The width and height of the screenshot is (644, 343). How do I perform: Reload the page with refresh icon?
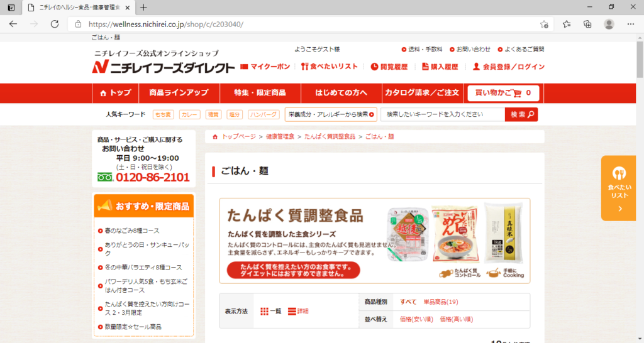54,24
